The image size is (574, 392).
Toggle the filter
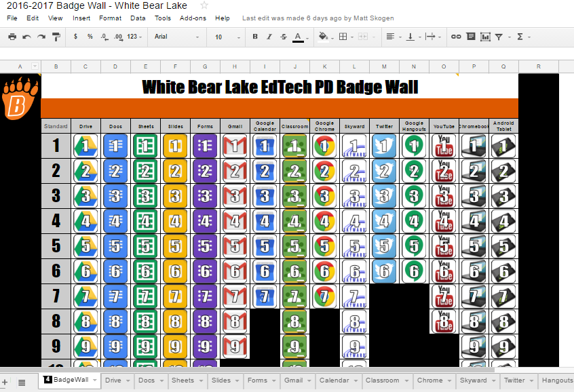(499, 37)
